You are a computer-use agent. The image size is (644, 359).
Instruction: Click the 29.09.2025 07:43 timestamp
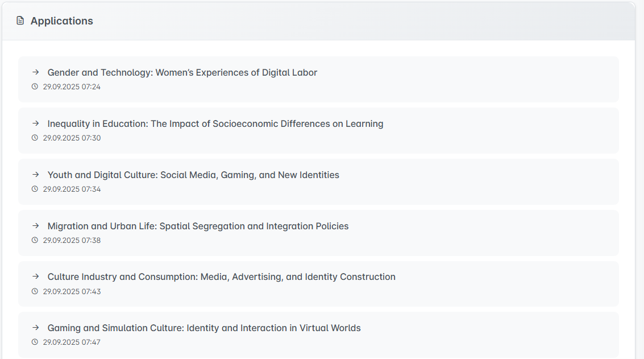72,292
